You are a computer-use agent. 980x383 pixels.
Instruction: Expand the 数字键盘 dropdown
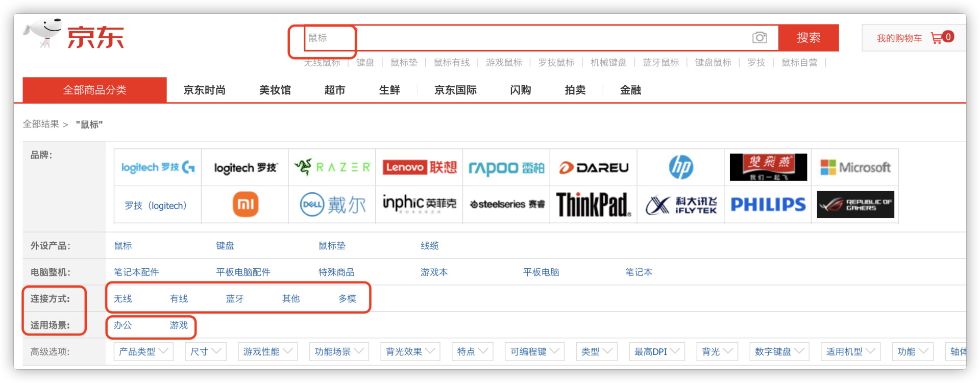pos(779,351)
